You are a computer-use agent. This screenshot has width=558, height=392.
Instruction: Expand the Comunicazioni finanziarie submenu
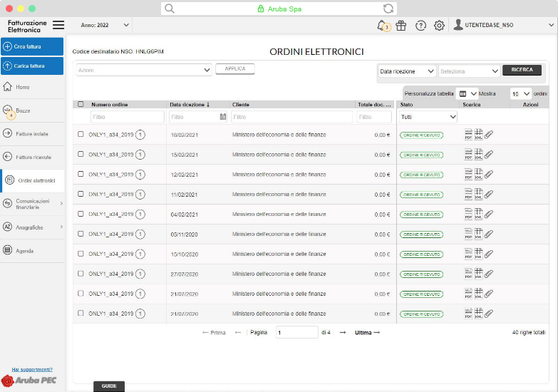click(61, 204)
